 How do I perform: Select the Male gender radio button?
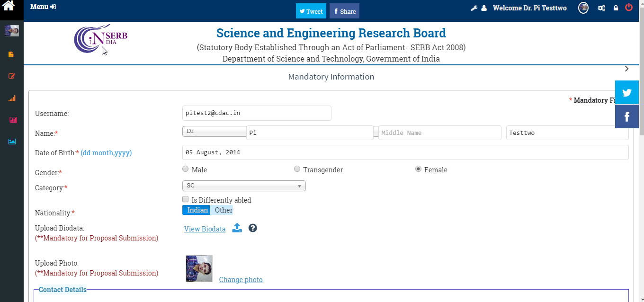click(x=186, y=169)
